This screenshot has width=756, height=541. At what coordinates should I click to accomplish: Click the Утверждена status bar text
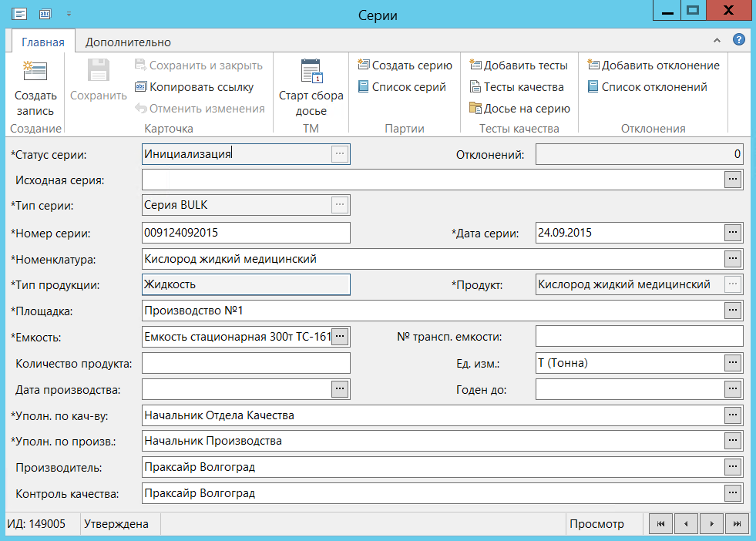[116, 524]
